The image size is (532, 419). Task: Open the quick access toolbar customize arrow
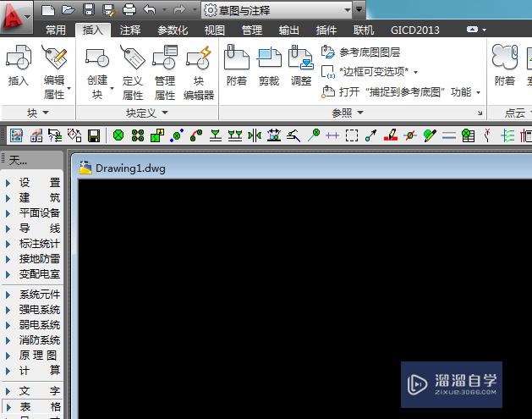coord(359,9)
